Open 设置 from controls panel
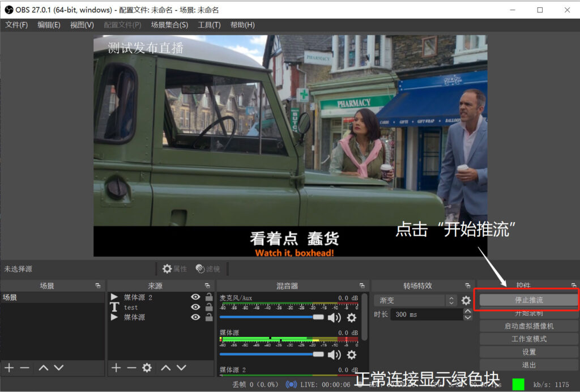 tap(528, 352)
